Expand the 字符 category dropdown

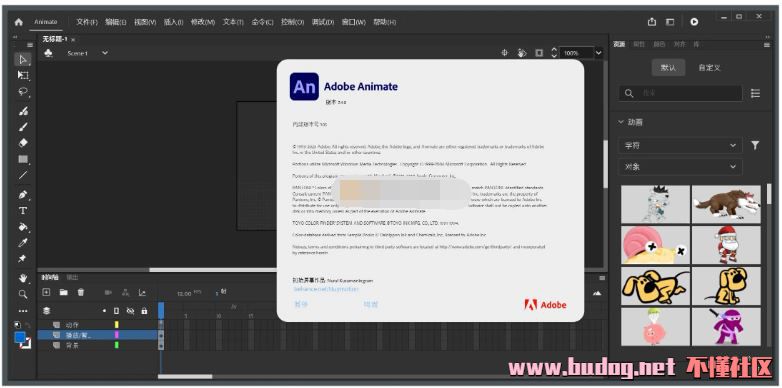click(680, 146)
